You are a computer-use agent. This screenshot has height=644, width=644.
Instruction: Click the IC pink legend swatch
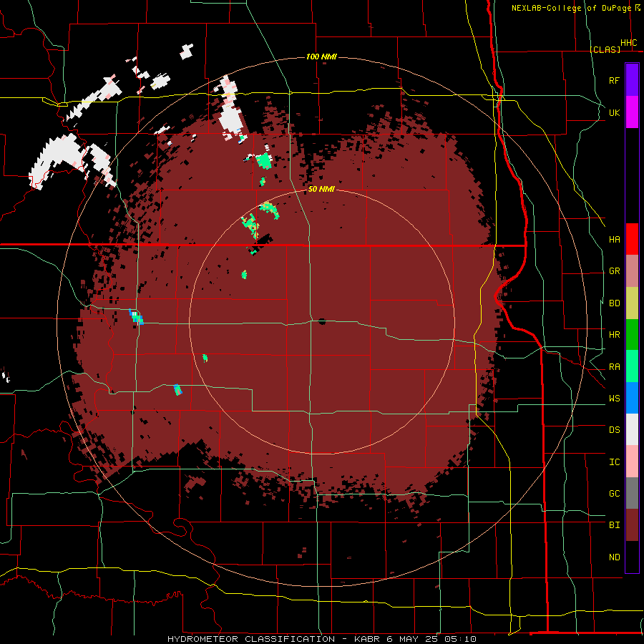pos(632,462)
